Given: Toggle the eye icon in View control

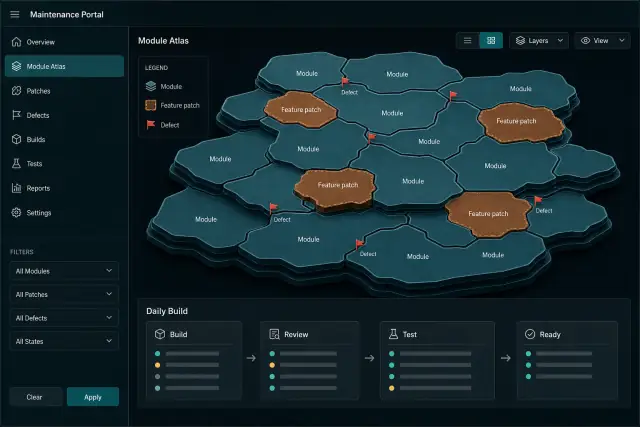Looking at the screenshot, I should [x=585, y=40].
